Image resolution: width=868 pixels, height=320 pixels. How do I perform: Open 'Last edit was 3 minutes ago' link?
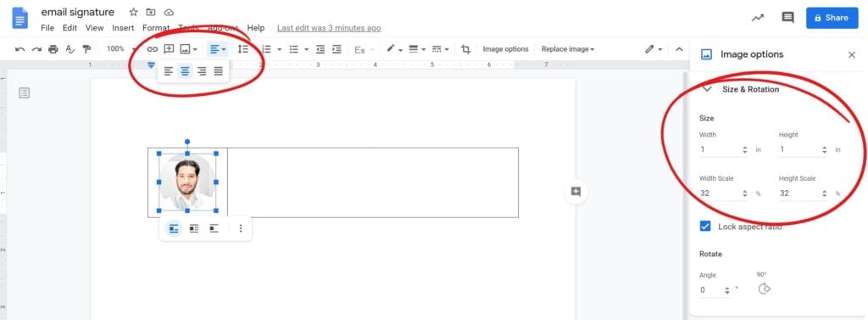pyautogui.click(x=329, y=28)
